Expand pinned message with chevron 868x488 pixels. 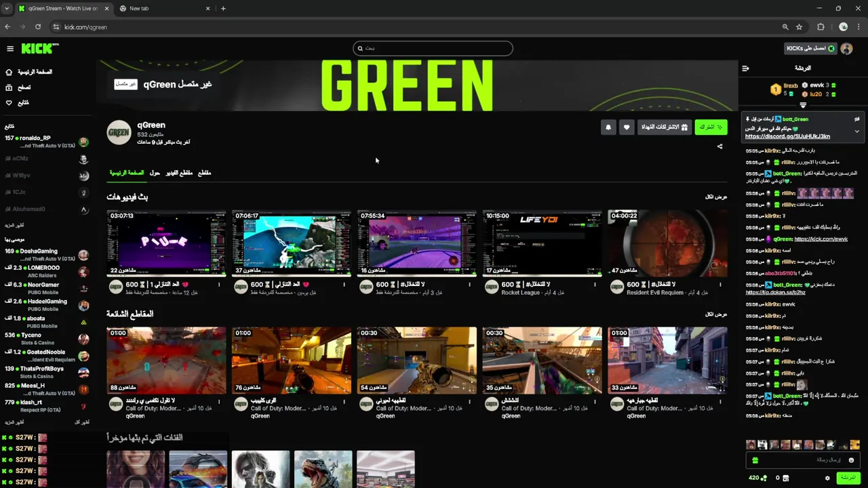click(x=857, y=131)
